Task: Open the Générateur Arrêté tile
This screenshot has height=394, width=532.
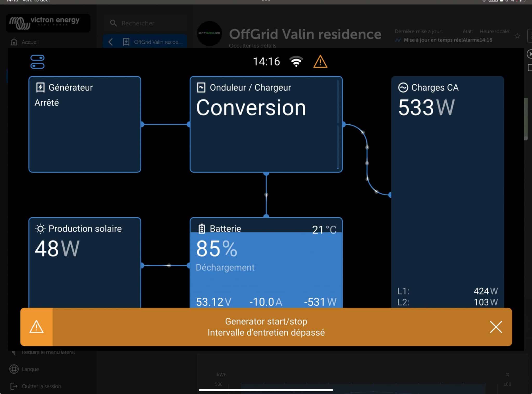Action: pyautogui.click(x=85, y=130)
